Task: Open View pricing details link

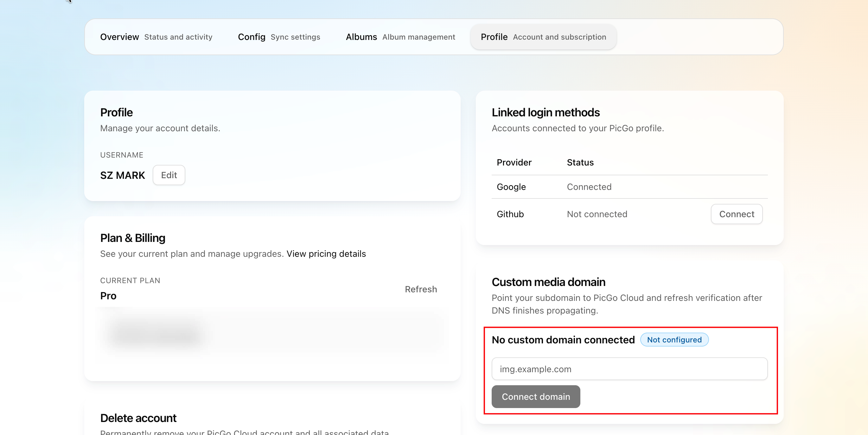Action: [326, 254]
